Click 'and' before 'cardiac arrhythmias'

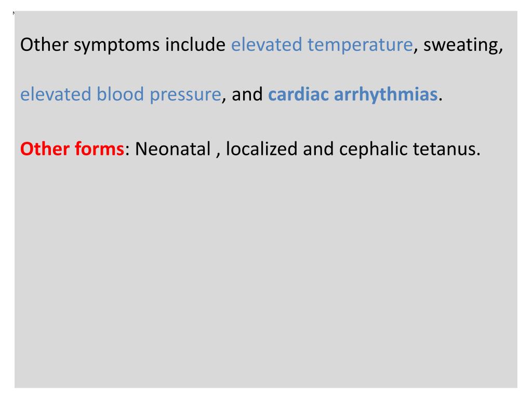pos(247,95)
